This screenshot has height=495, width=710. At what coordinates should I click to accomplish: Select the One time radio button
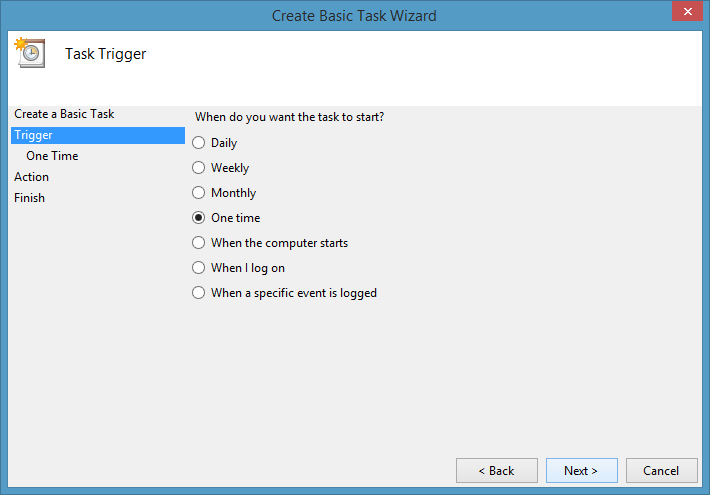tap(199, 218)
